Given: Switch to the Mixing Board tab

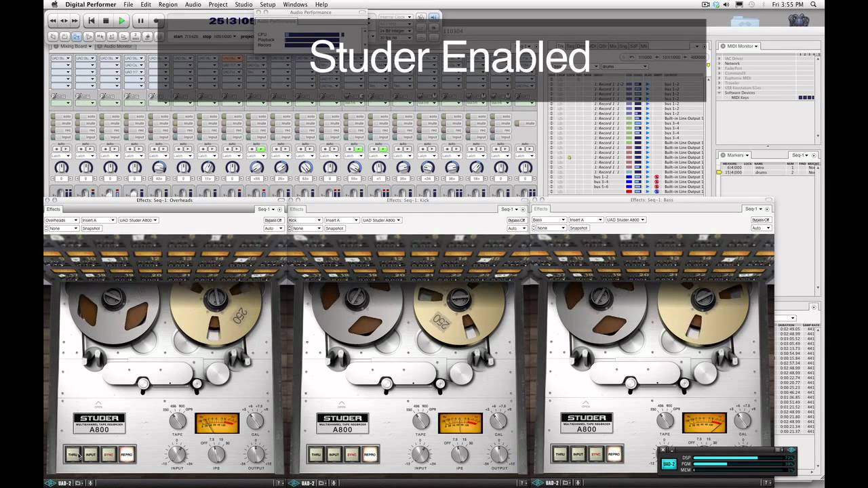Looking at the screenshot, I should (73, 46).
